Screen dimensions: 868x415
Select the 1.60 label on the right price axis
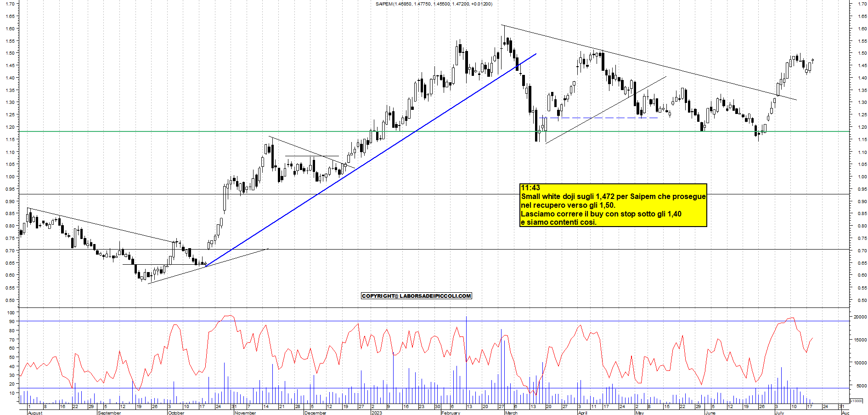pos(862,28)
